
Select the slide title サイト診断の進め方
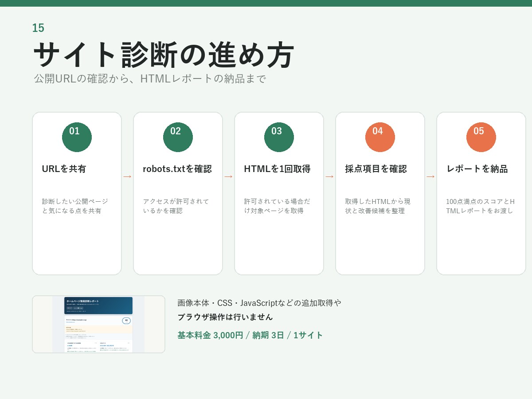(x=164, y=55)
